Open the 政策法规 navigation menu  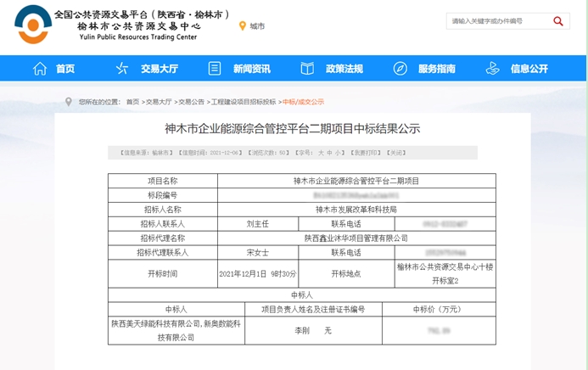344,69
